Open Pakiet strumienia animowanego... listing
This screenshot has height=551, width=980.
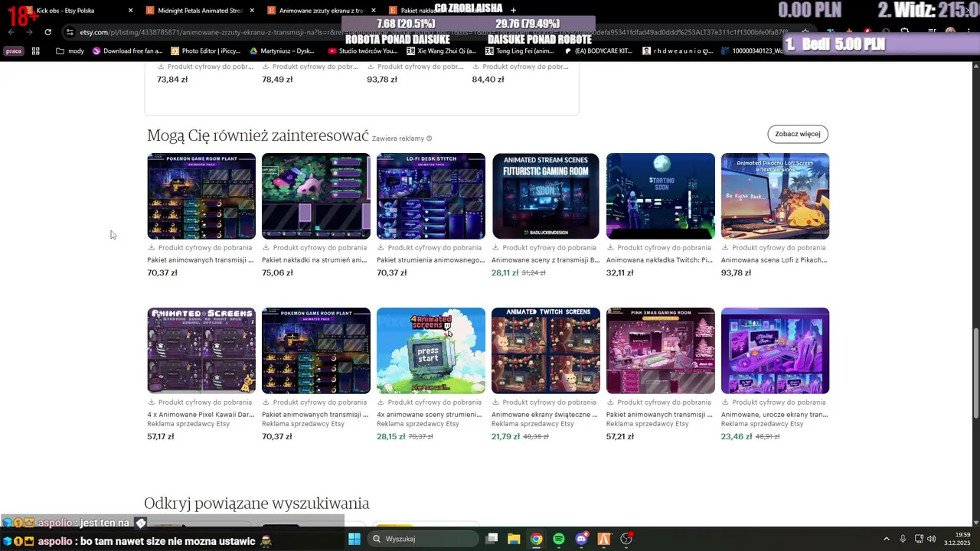[x=430, y=260]
